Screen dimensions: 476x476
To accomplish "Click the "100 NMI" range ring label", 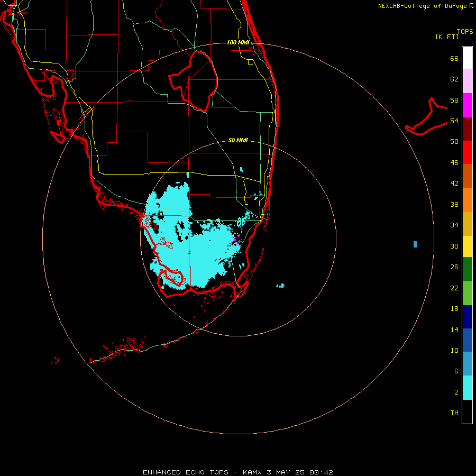I will [x=238, y=42].
